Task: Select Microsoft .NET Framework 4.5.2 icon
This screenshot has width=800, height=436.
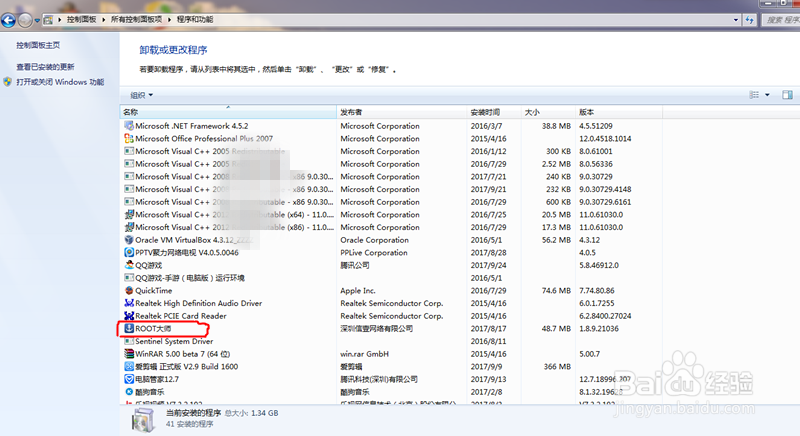Action: (x=129, y=125)
